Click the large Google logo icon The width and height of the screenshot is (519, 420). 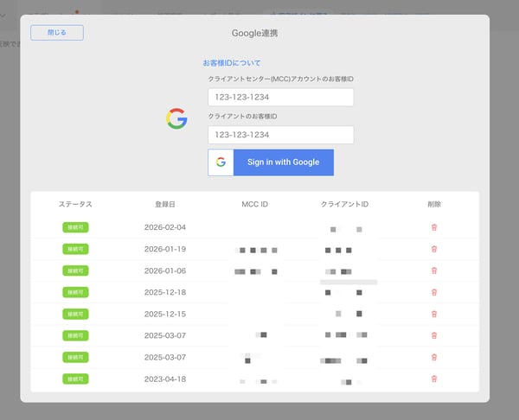point(176,118)
